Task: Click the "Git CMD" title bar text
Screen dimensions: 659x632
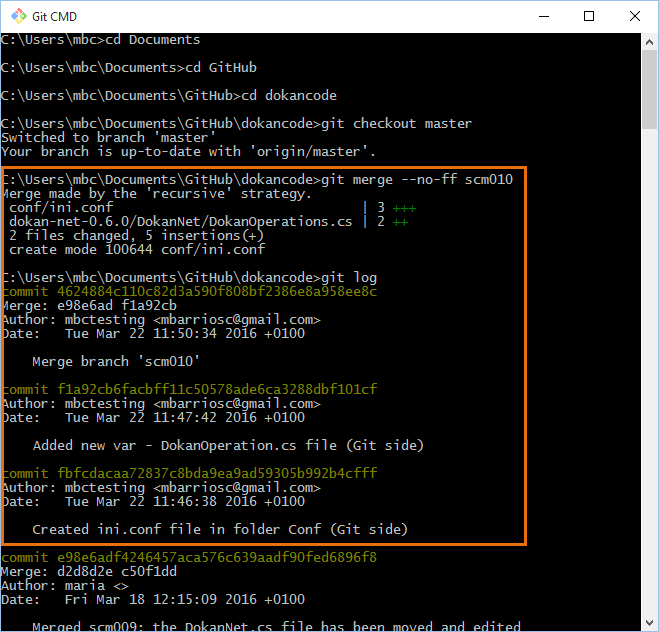Action: click(55, 16)
